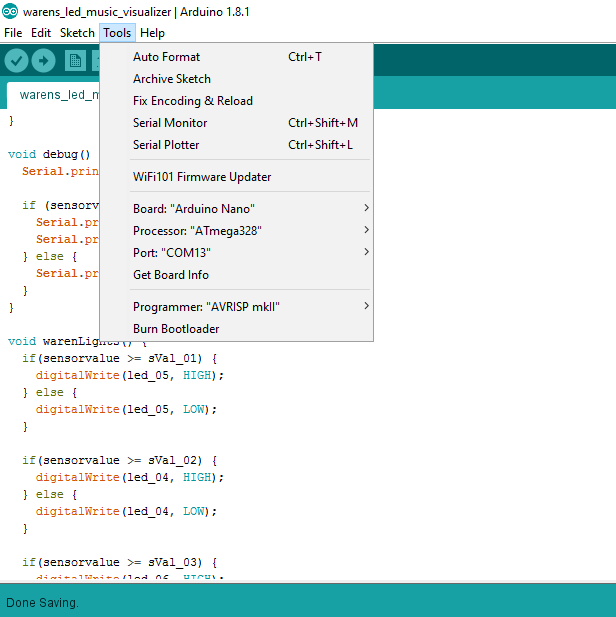Open Serial Monitor from Tools menu

pyautogui.click(x=236, y=123)
